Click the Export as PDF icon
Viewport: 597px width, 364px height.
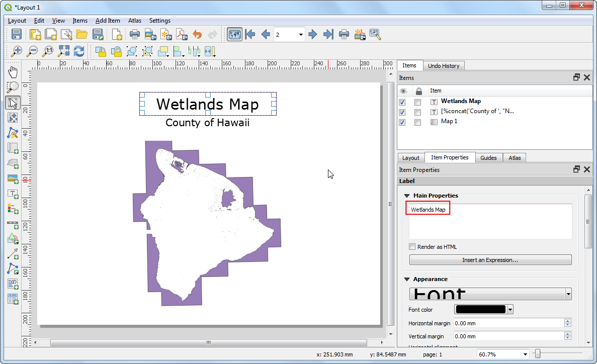(x=181, y=34)
